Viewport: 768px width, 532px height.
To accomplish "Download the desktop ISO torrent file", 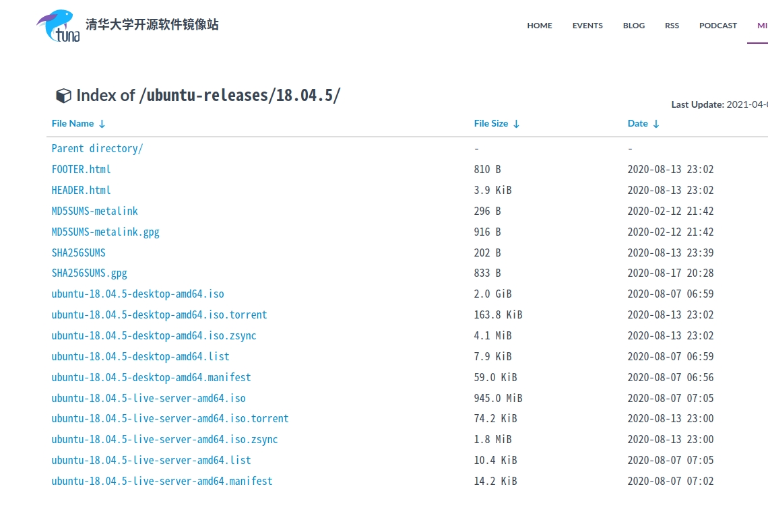I will [159, 314].
